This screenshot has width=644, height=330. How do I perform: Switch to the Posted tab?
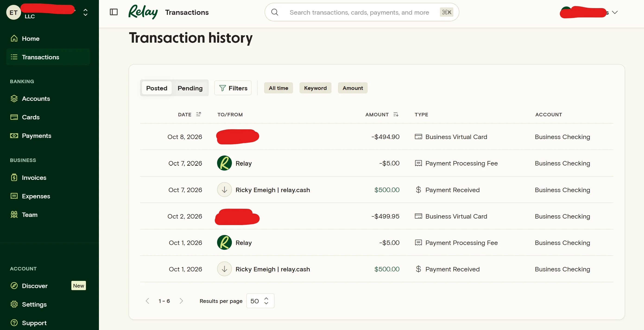click(157, 88)
